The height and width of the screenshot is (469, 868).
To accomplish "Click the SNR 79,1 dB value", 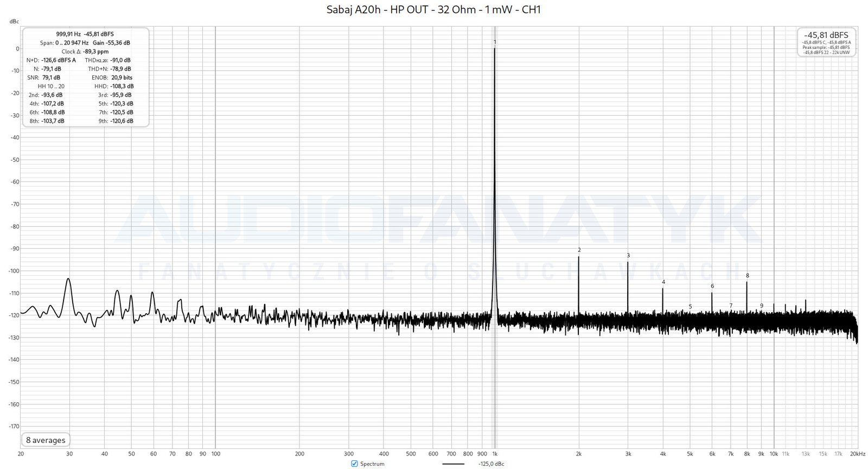I will (51, 78).
